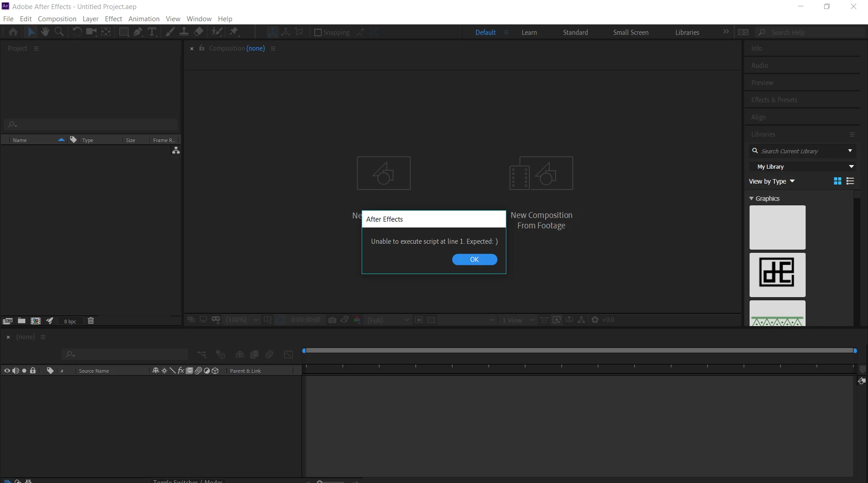
Task: Enable the Snapping checkbox
Action: click(x=318, y=32)
